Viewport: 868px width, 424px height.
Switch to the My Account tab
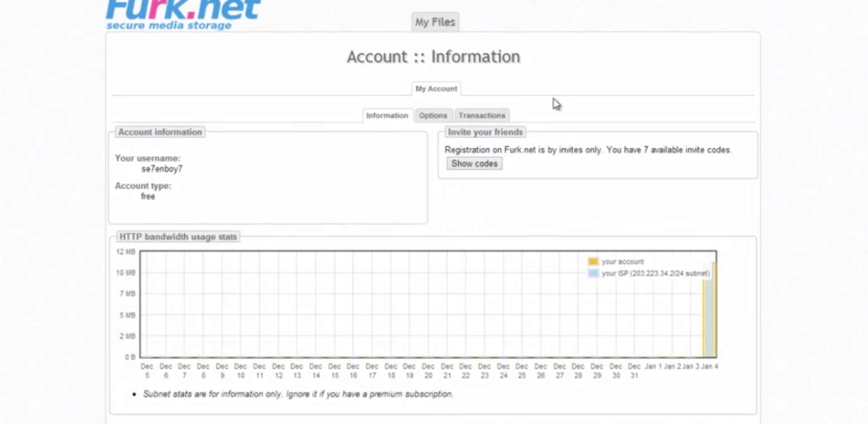436,88
